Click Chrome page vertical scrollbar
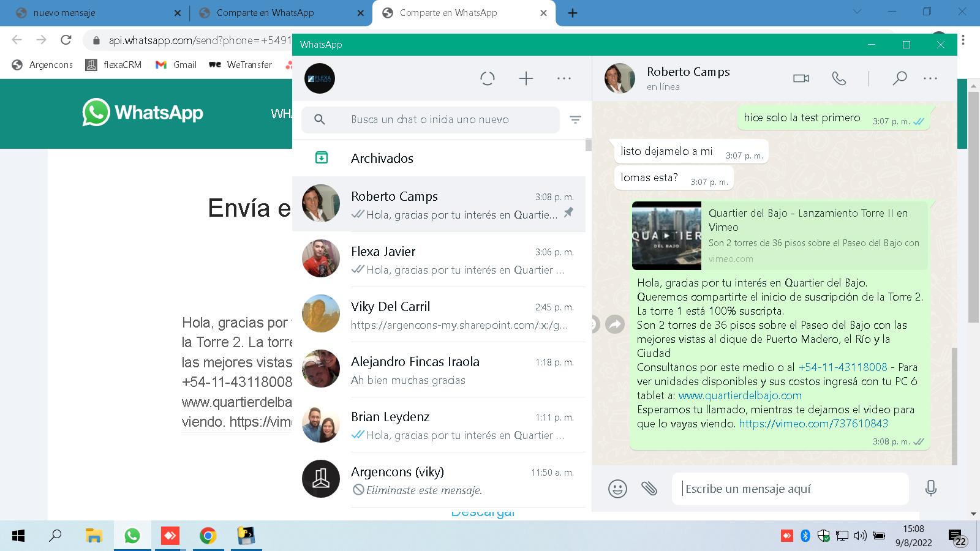This screenshot has height=551, width=980. click(973, 208)
